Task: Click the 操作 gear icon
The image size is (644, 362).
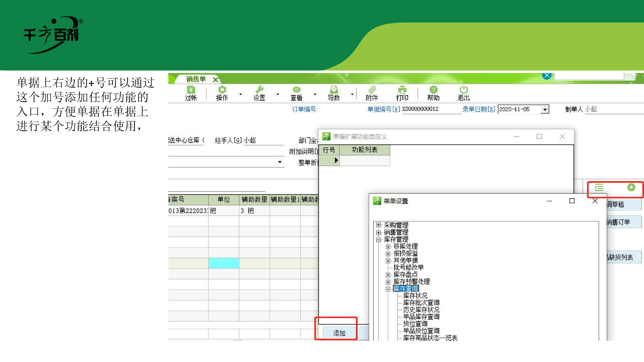Action: (222, 90)
